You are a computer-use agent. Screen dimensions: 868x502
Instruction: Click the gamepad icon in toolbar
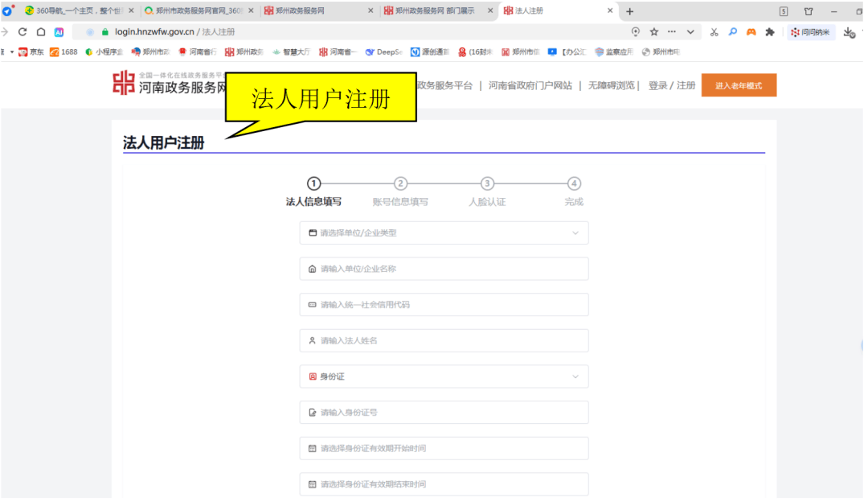pyautogui.click(x=751, y=32)
